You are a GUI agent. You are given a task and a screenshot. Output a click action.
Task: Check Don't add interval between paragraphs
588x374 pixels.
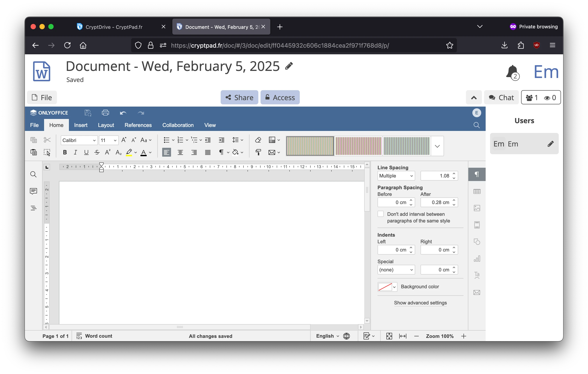pyautogui.click(x=380, y=214)
